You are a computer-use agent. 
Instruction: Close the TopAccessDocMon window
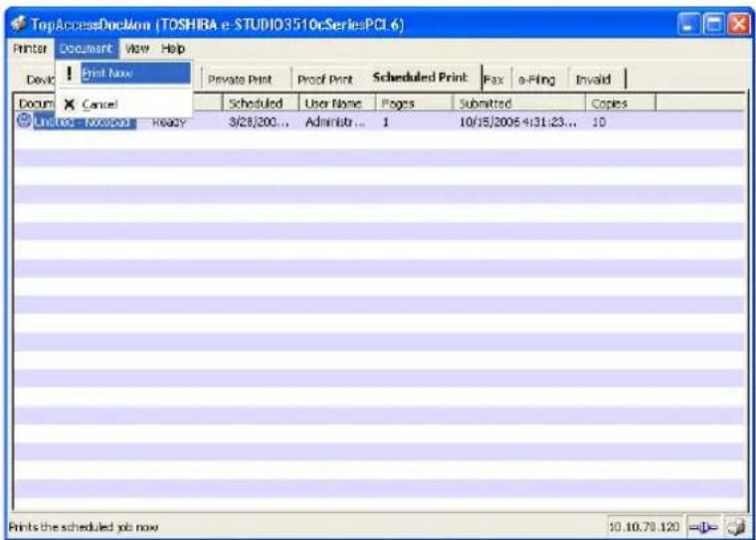pos(738,24)
